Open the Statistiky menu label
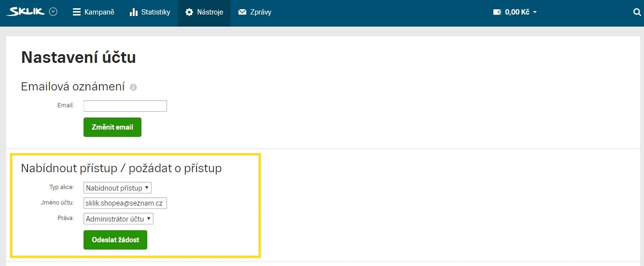 point(155,12)
